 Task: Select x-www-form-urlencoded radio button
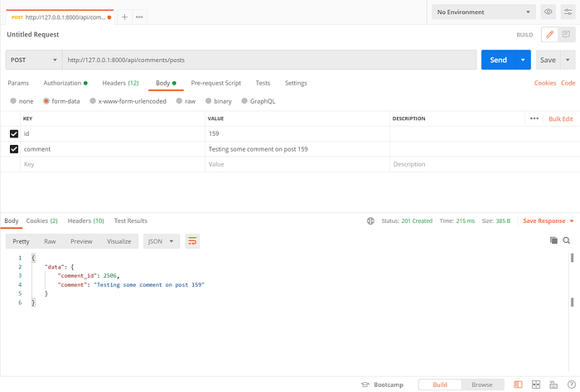[93, 100]
